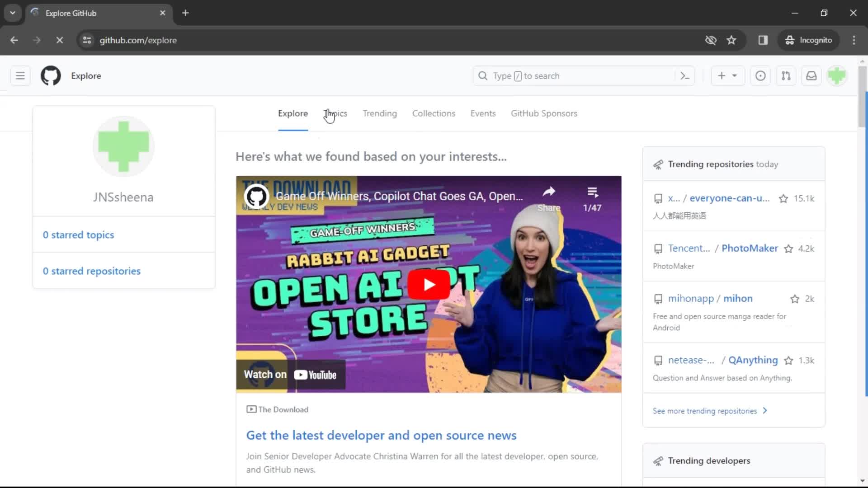Select the Trending navigation tab
The height and width of the screenshot is (488, 868).
pyautogui.click(x=380, y=113)
